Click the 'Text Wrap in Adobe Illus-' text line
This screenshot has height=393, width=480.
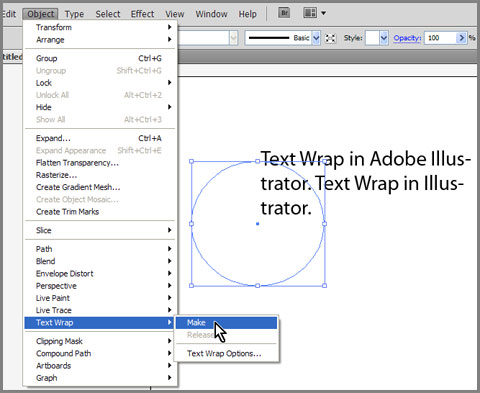(366, 159)
